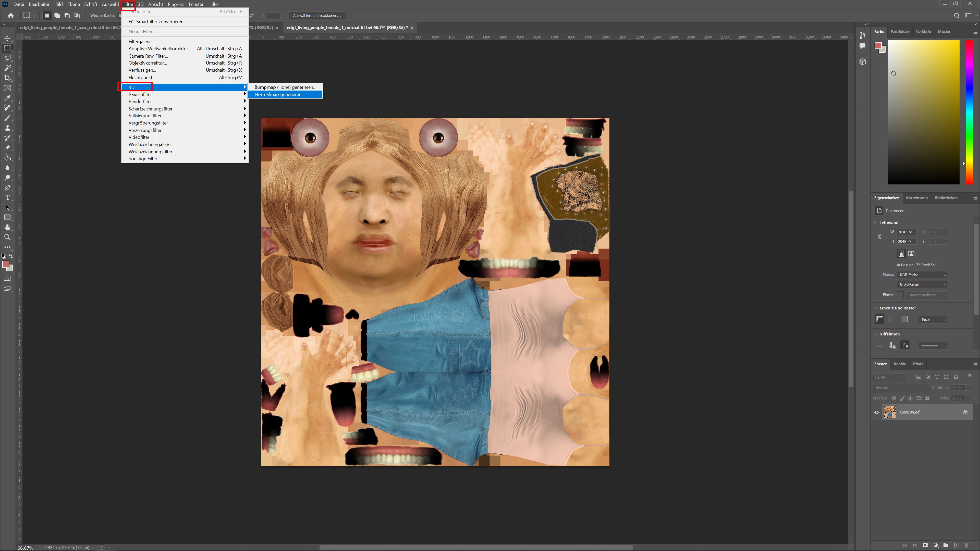
Task: Open Camera Raw-Filter... from Filter menu
Action: pyautogui.click(x=185, y=56)
